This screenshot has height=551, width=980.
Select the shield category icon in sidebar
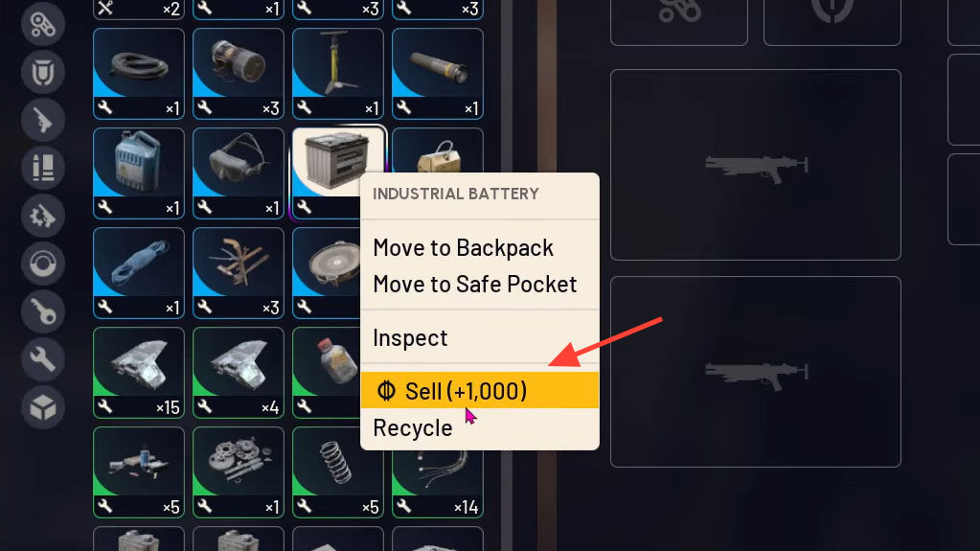[42, 72]
